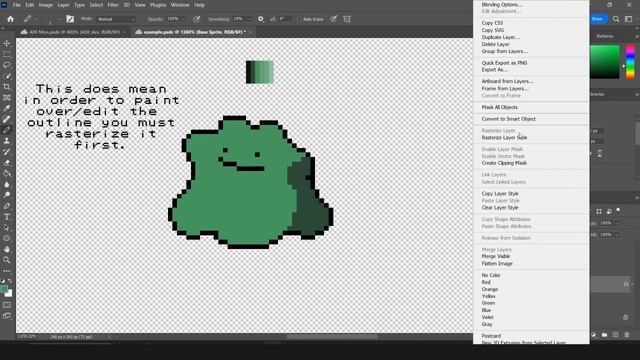The image size is (640, 360).
Task: Toggle pressure for opacity button
Action: [x=197, y=19]
